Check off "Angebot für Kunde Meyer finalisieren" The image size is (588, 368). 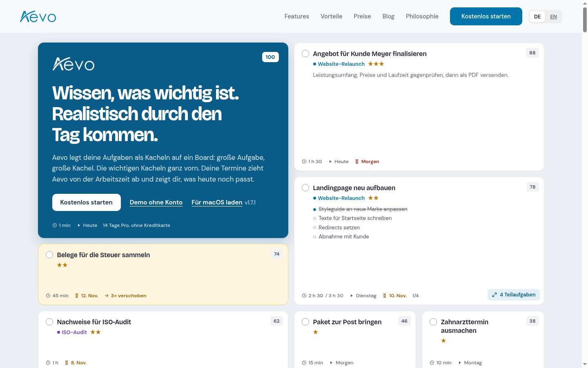(x=305, y=54)
